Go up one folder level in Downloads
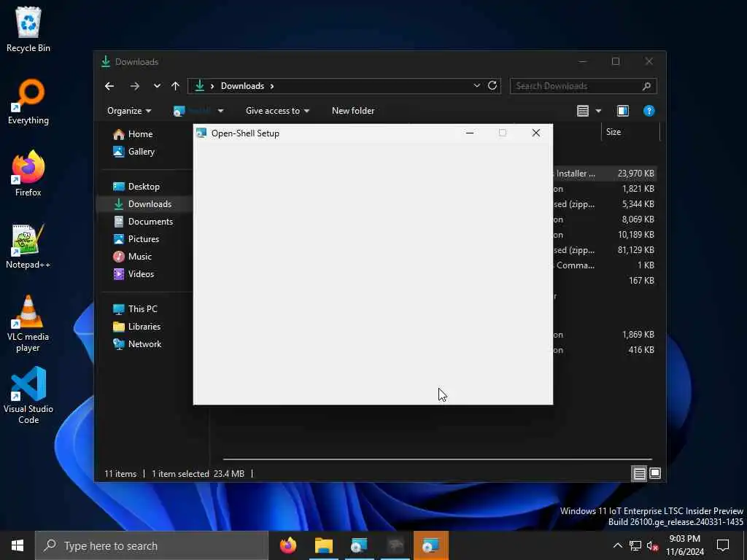 point(175,86)
